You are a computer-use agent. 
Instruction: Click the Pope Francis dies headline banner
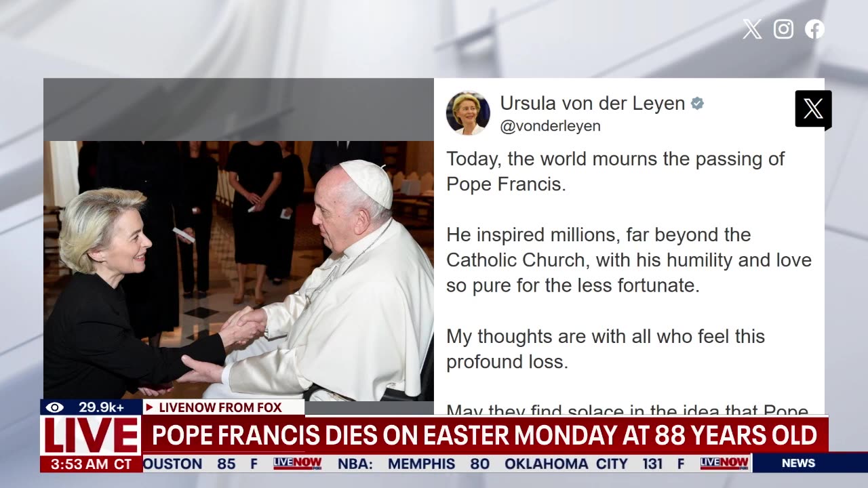[x=485, y=435]
